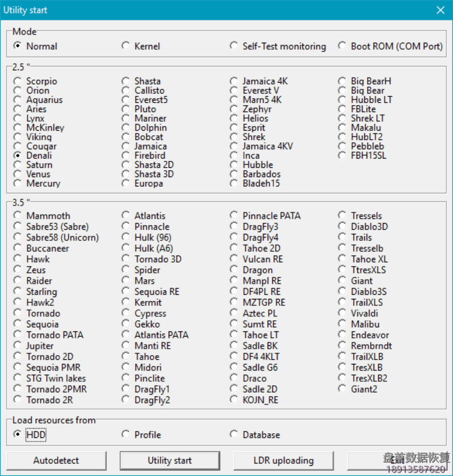Click the LDR uploading button
This screenshot has width=453, height=476.
[283, 460]
